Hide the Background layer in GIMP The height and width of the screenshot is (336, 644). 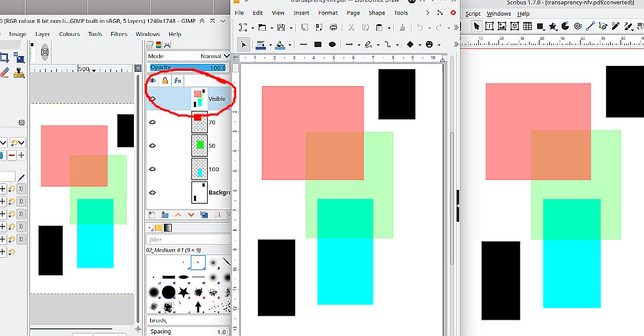click(152, 192)
